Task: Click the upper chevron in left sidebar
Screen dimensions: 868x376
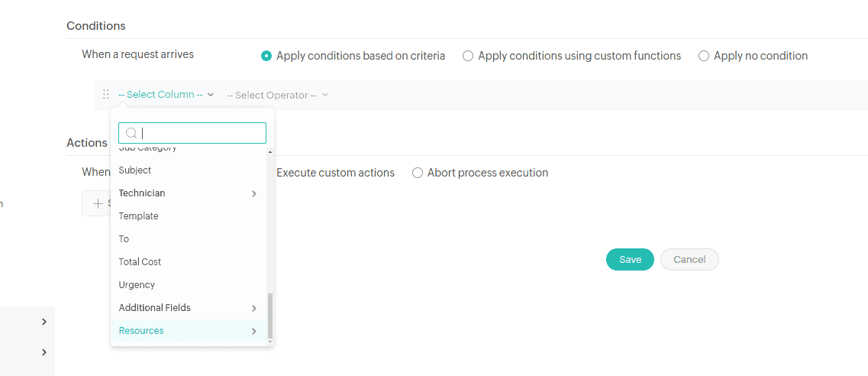Action: pos(44,322)
